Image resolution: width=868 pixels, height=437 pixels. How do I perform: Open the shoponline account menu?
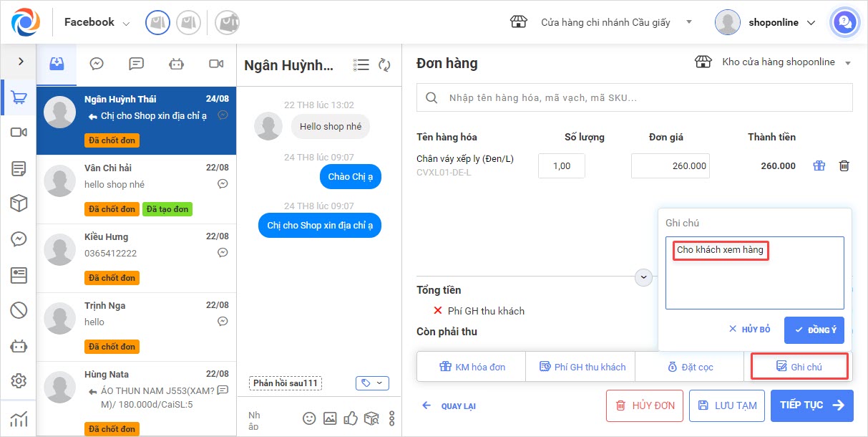766,22
